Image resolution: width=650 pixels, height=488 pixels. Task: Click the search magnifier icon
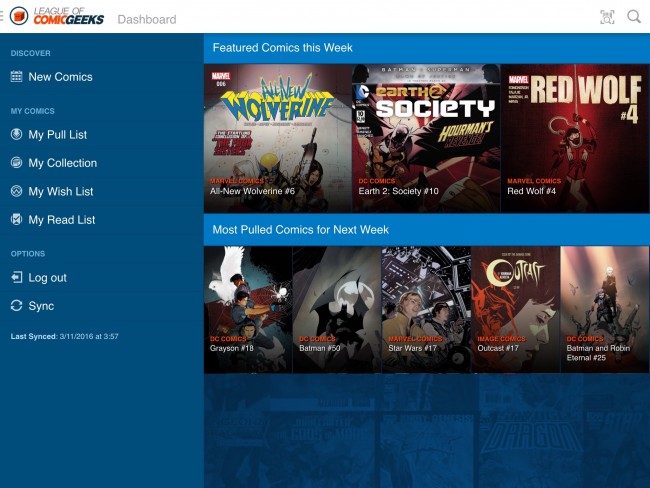point(634,17)
